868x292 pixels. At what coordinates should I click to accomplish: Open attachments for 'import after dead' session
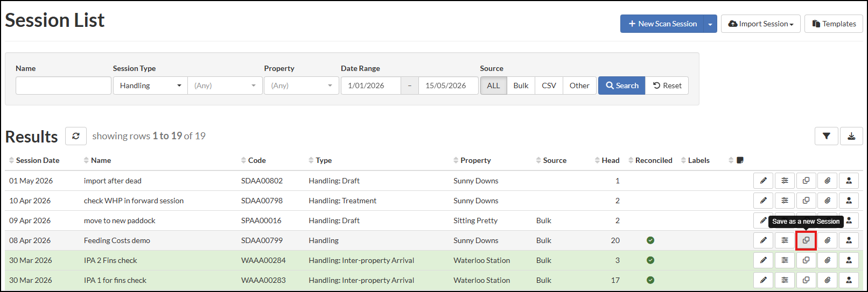click(828, 181)
